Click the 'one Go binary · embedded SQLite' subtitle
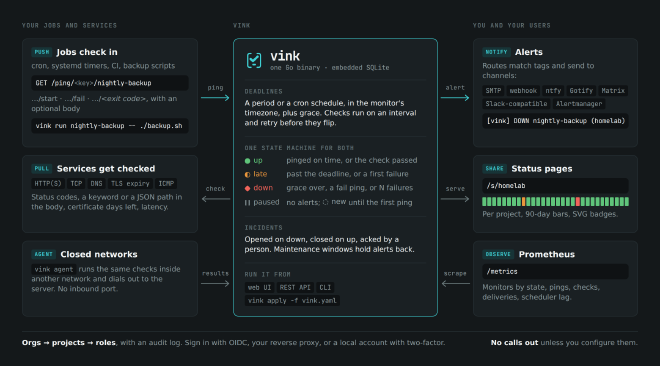Viewport: 660px width, 366px height. pos(330,68)
